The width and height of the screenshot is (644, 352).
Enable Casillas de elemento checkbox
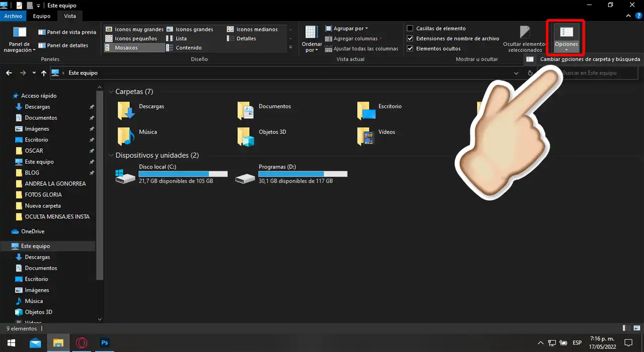coord(410,29)
